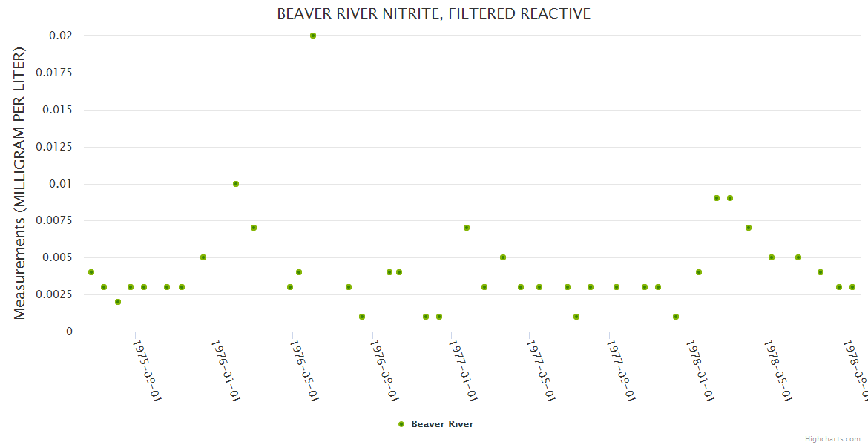Toggle the Beaver River legend series label

tap(442, 424)
